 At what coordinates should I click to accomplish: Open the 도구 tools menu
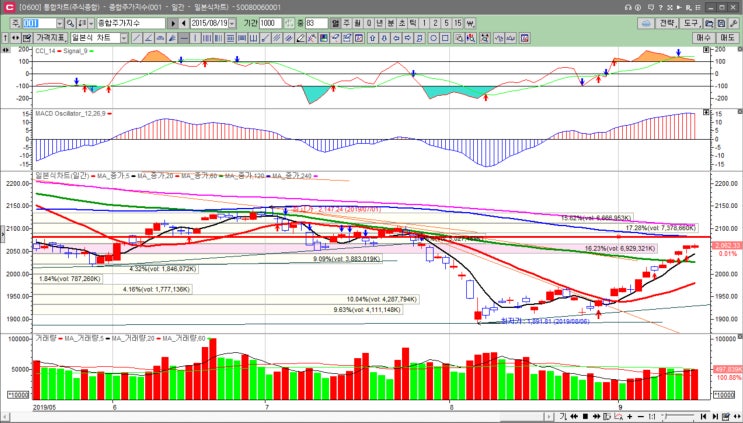tap(691, 23)
